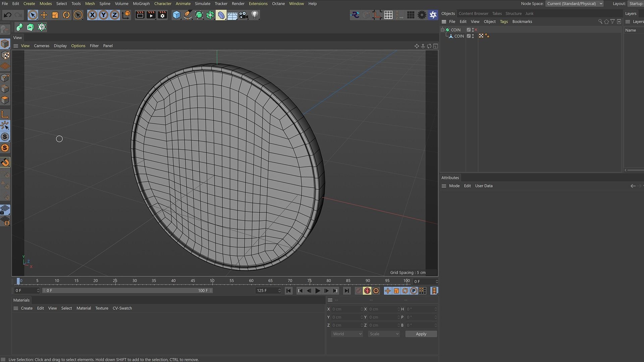The image size is (644, 362).
Task: Select the Magnet tool in left sidebar
Action: tap(5, 163)
